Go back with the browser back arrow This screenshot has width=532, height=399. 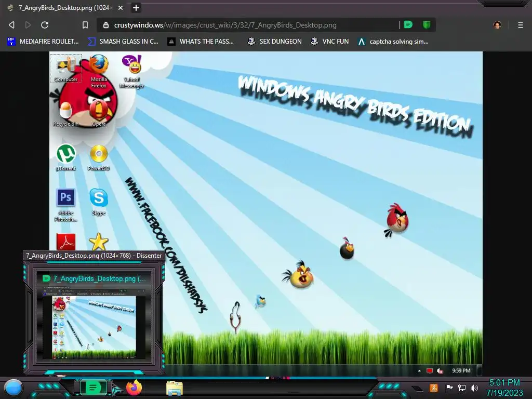click(11, 25)
